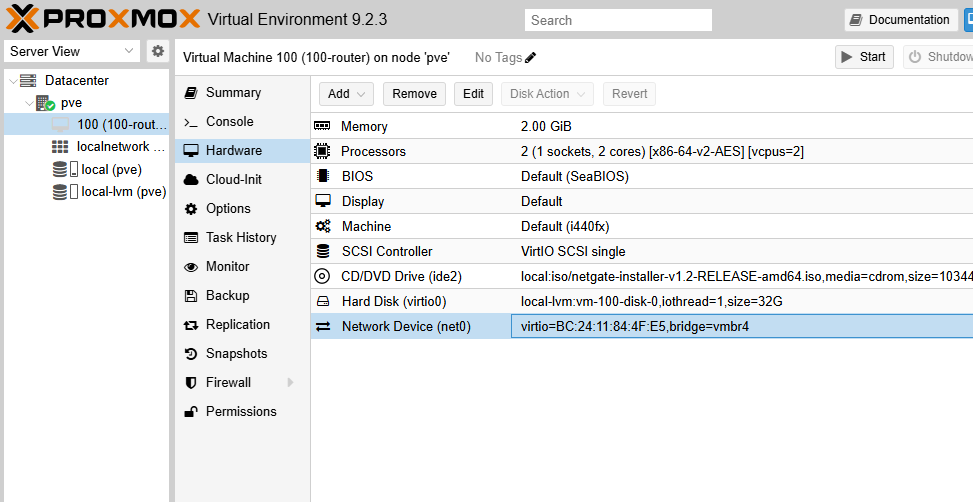This screenshot has width=973, height=502.
Task: Start the virtual machine
Action: pos(864,57)
